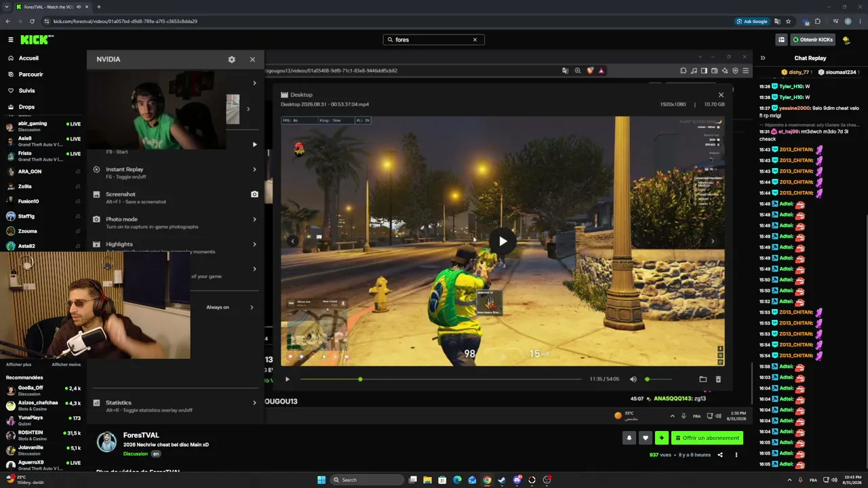The image size is (868, 488).
Task: Open abir_gaming live channel
Action: coord(43,125)
